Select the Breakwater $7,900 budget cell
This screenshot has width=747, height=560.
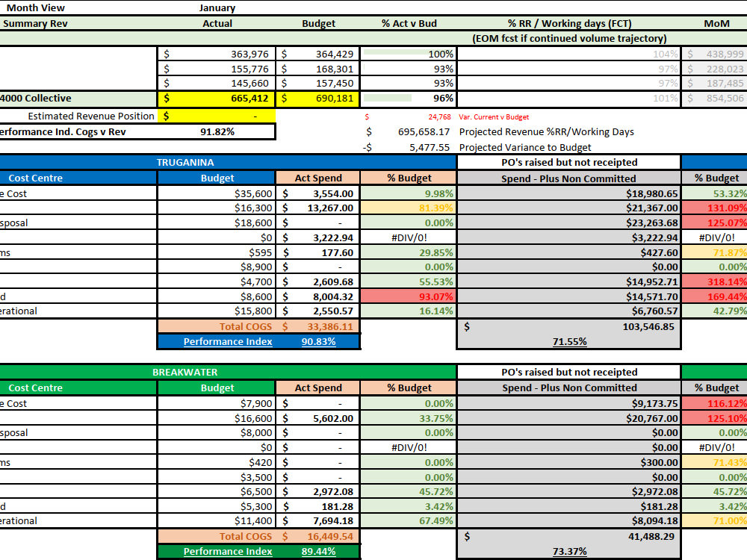(217, 403)
